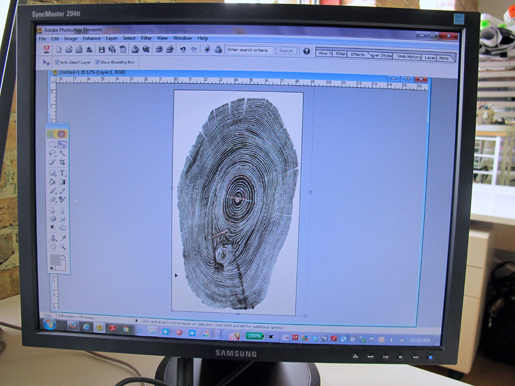Viewport: 515px width, 386px height.
Task: Select the Type tool
Action: 62,173
